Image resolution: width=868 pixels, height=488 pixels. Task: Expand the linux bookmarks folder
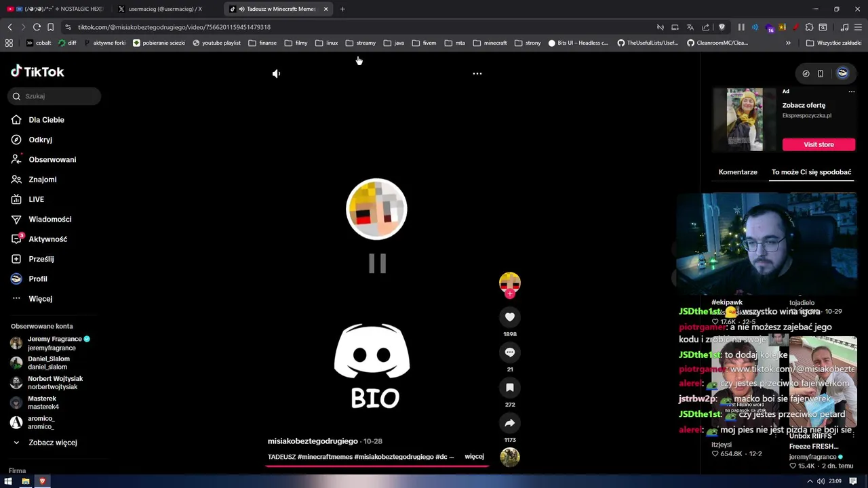[326, 43]
